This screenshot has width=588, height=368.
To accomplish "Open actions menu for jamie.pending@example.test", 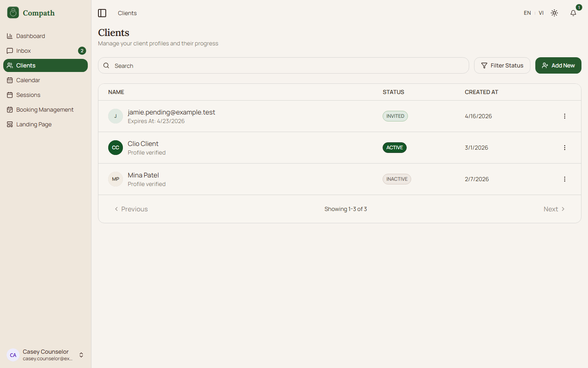I will (x=565, y=116).
